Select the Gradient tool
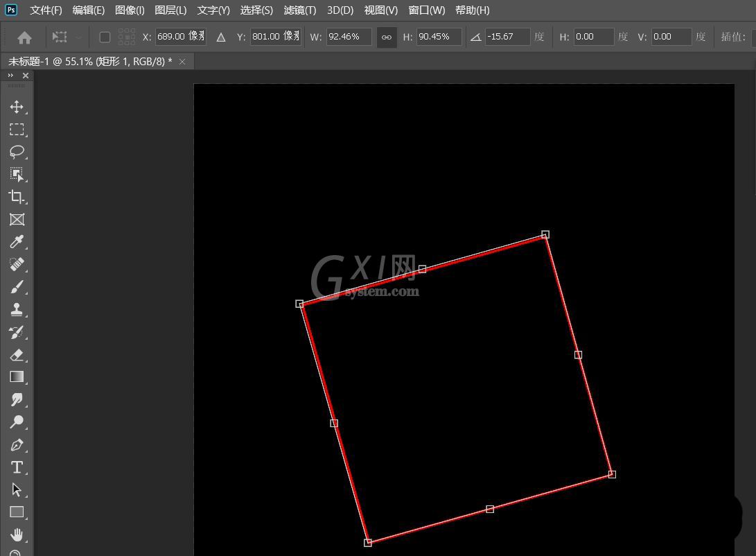 coord(17,376)
